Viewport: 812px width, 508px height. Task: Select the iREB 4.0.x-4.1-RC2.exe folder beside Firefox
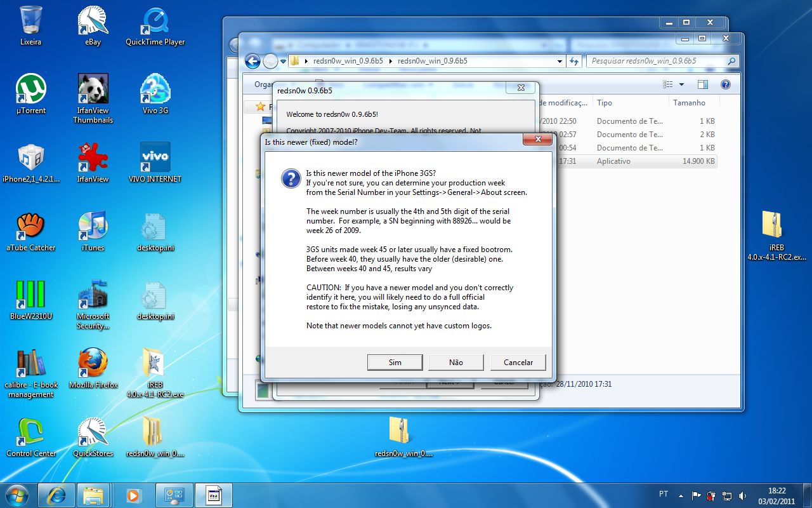tap(155, 373)
